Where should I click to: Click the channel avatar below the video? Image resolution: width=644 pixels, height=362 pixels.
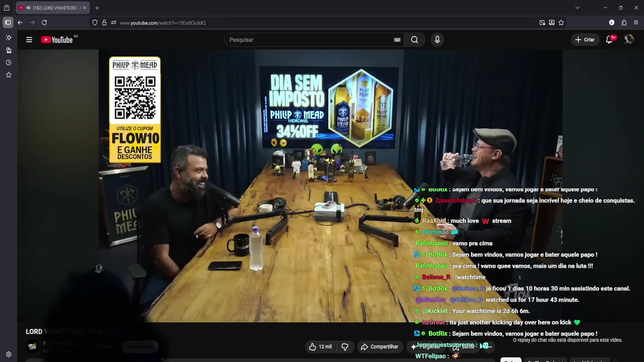coord(32,346)
